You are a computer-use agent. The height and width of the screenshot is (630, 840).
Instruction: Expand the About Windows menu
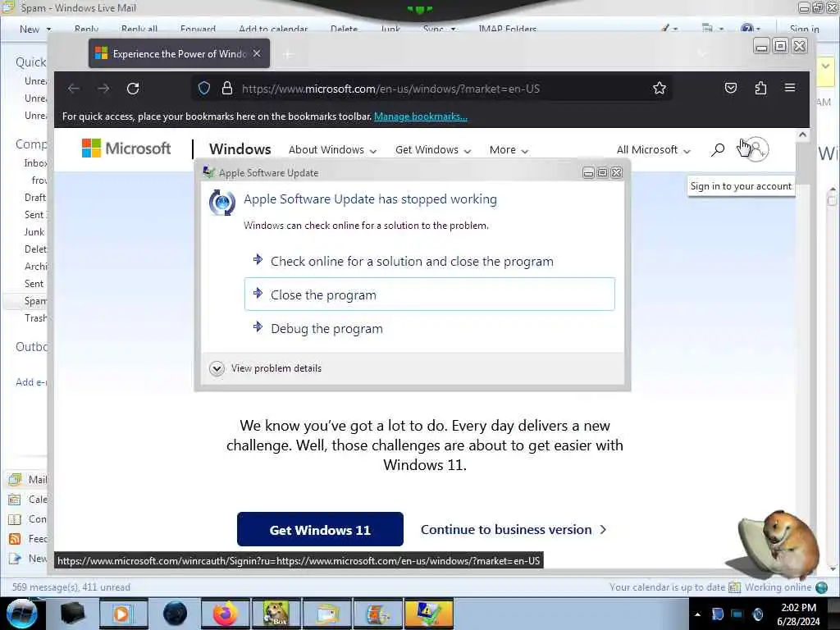pyautogui.click(x=333, y=150)
